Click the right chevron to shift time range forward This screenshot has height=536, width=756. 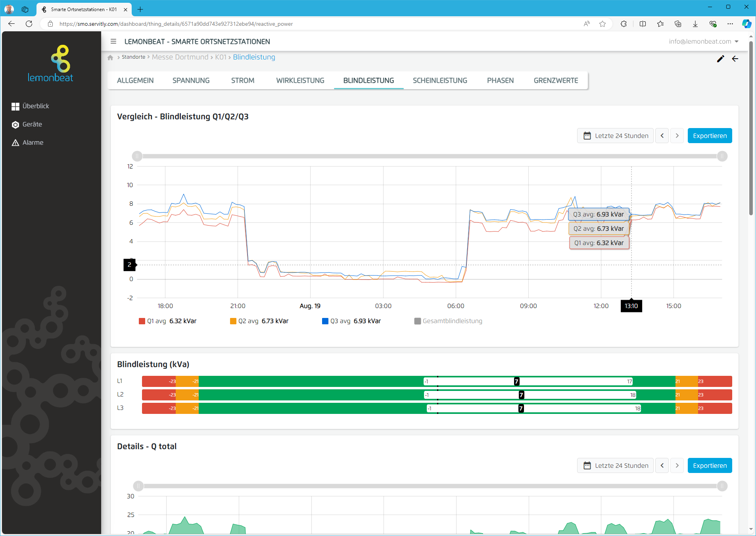(677, 136)
